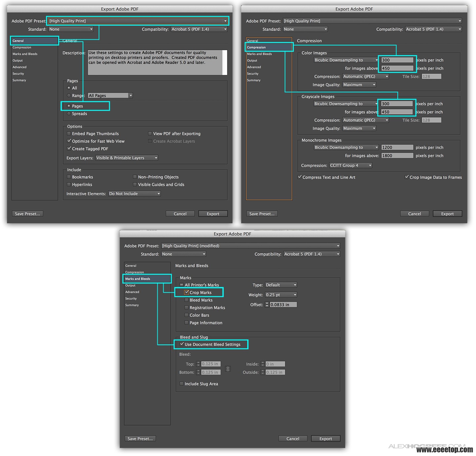Image resolution: width=476 pixels, height=456 pixels.
Task: Click Cancel in the Compression dialog
Action: click(x=415, y=214)
